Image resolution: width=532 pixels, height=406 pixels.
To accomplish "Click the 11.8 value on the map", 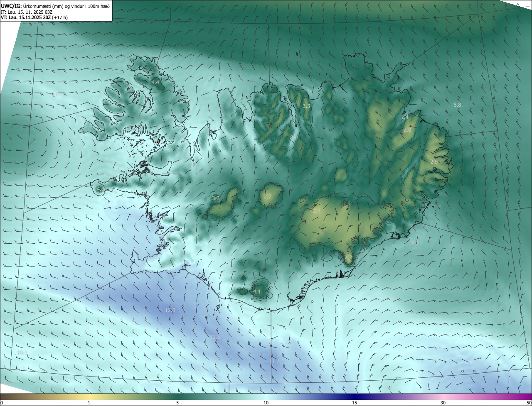I will click(x=215, y=337).
